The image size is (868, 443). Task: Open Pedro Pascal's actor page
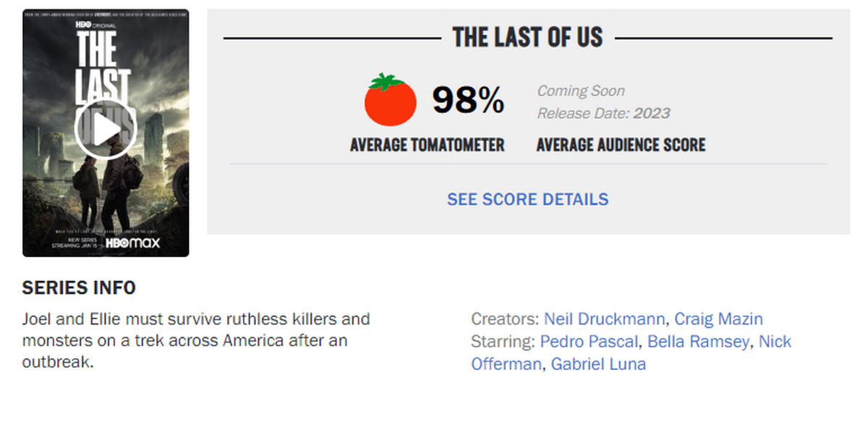tap(588, 341)
